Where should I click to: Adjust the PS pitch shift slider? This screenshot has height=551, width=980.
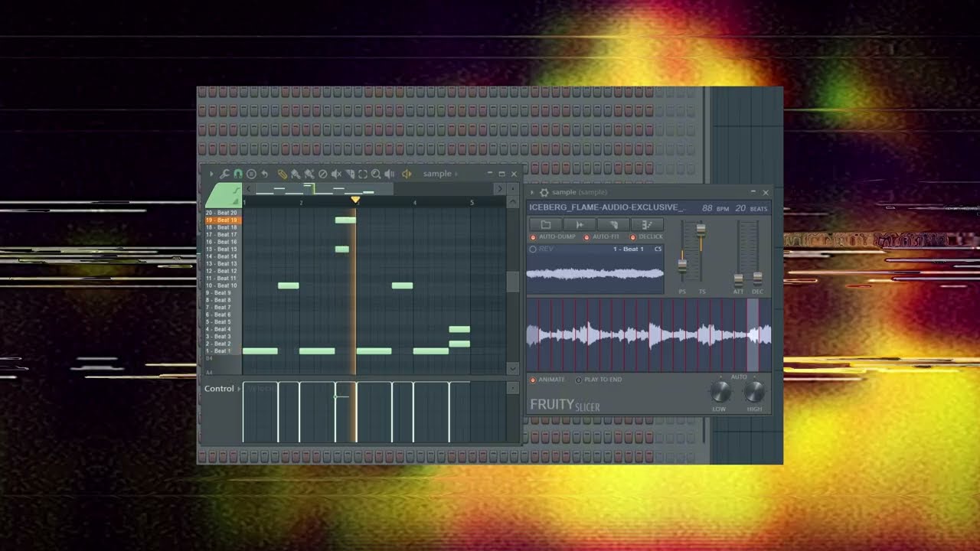pyautogui.click(x=682, y=265)
